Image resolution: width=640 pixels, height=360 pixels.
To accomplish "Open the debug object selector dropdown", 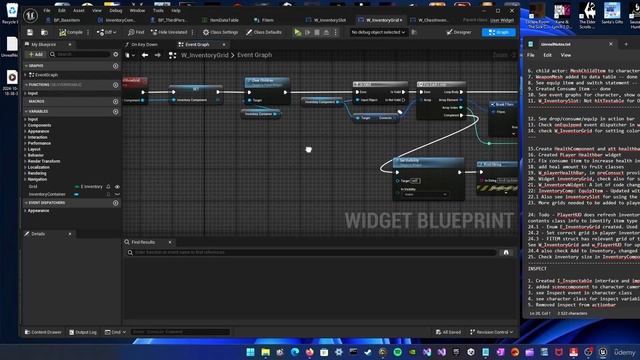I will [x=378, y=32].
